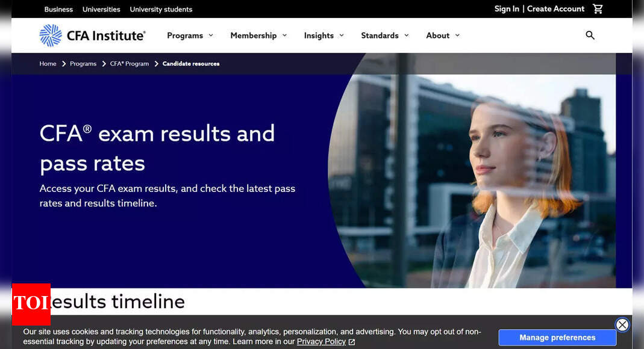Open the Privacy Policy link
This screenshot has height=349, width=644.
click(x=320, y=341)
